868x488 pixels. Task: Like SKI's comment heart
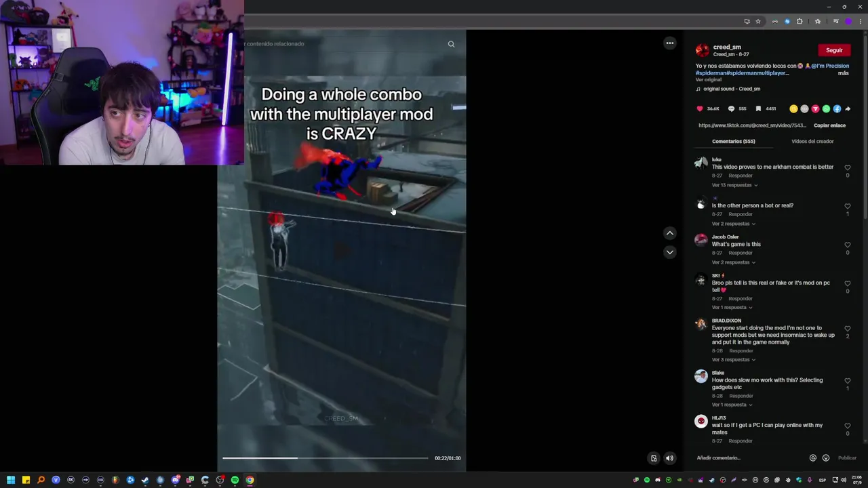[848, 283]
